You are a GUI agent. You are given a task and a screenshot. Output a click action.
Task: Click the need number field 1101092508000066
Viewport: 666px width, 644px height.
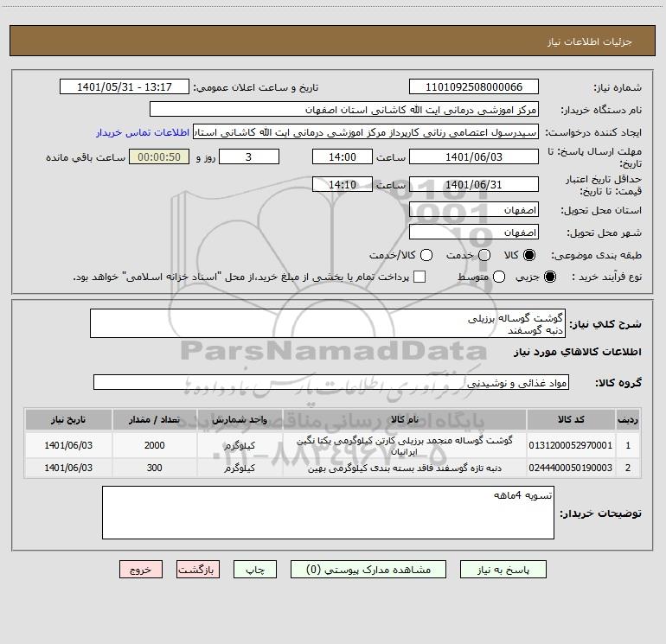[474, 86]
